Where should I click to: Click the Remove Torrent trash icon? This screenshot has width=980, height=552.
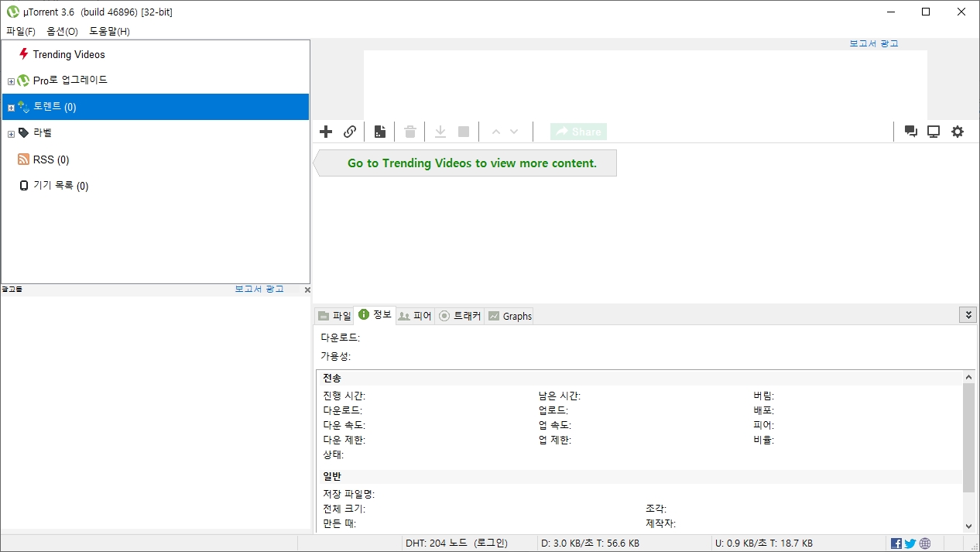[x=409, y=132]
